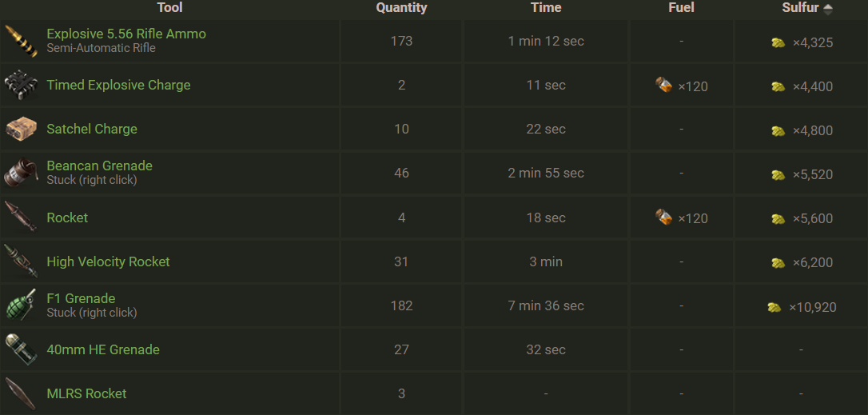Sort table by Quantity column
Viewport: 868px width, 415px height.
pyautogui.click(x=401, y=8)
